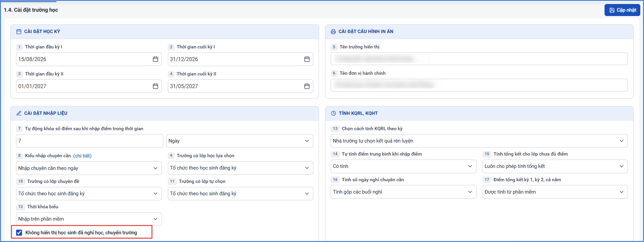Open Tính tổng kết cho lớp chưa đủ điểm dropdown
644x242 pixels.
(555, 166)
